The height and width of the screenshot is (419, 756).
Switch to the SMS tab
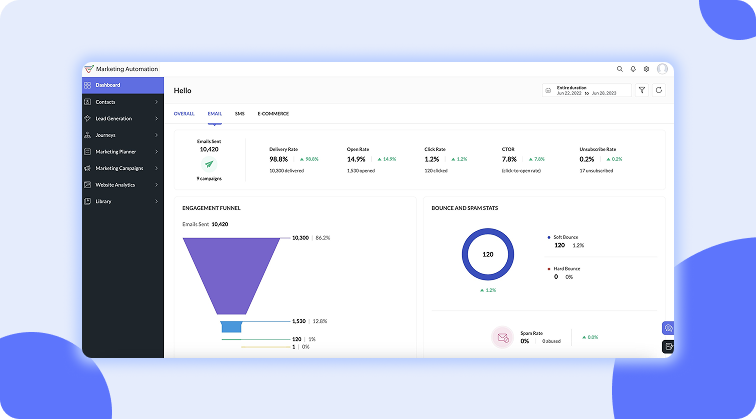[x=240, y=114]
